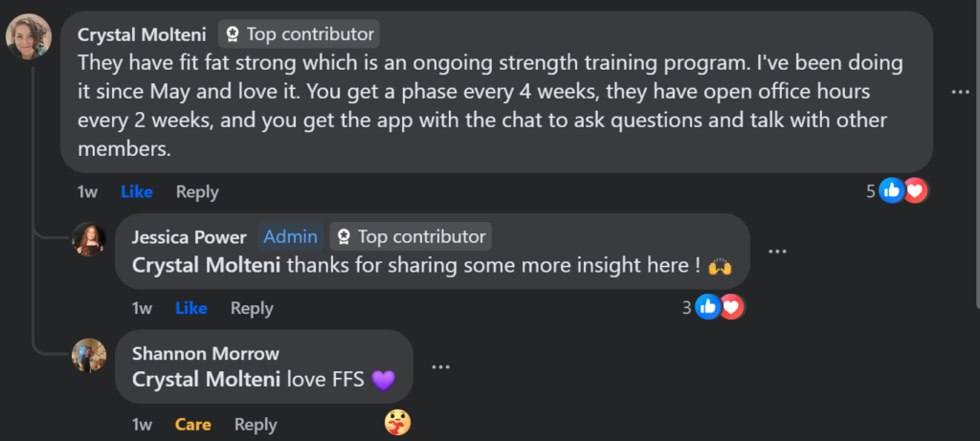Open Jessica Power's profile avatar

[x=89, y=239]
